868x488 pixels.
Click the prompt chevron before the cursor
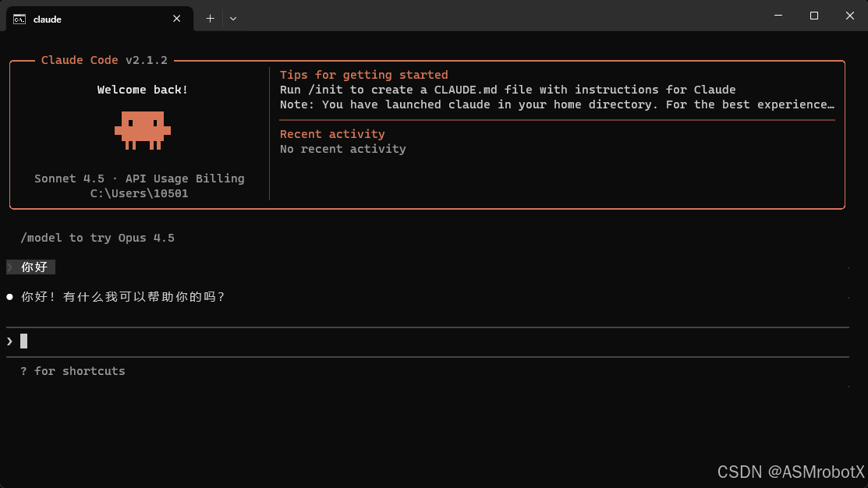point(9,341)
